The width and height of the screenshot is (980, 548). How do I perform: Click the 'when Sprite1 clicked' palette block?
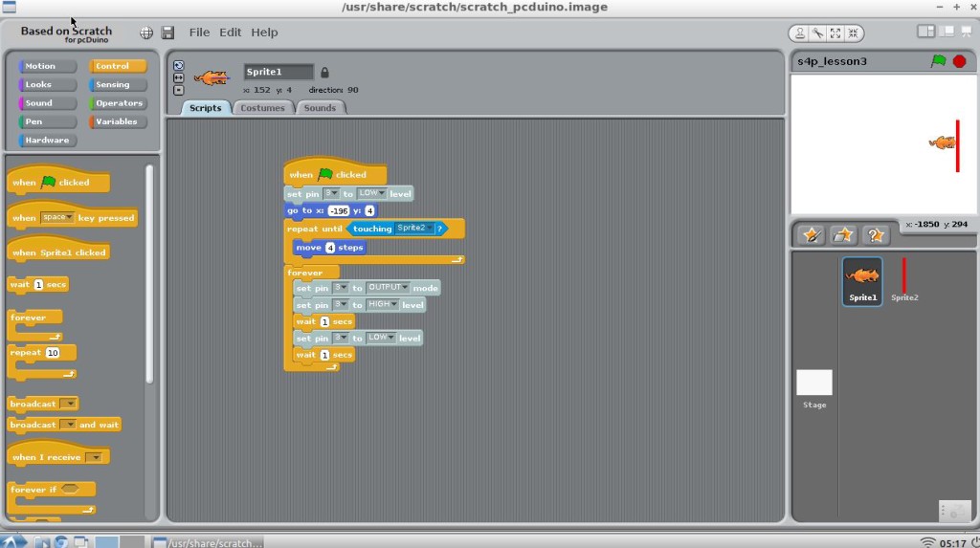58,250
